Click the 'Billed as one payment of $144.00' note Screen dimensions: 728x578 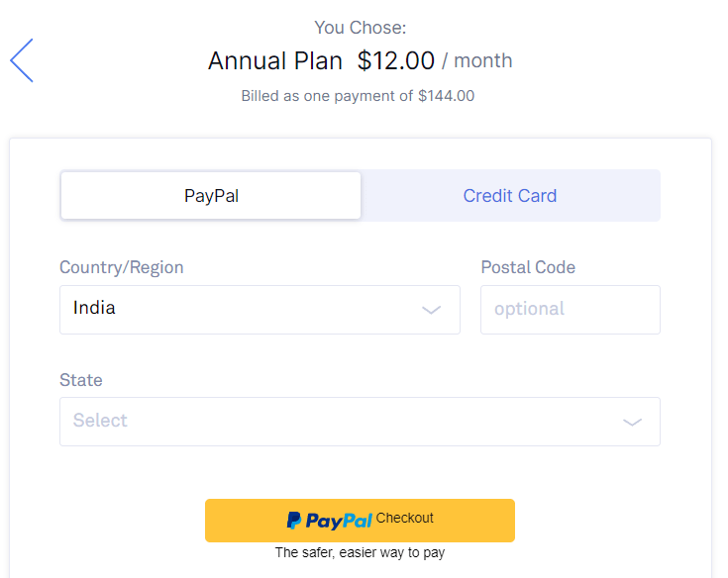pos(358,96)
